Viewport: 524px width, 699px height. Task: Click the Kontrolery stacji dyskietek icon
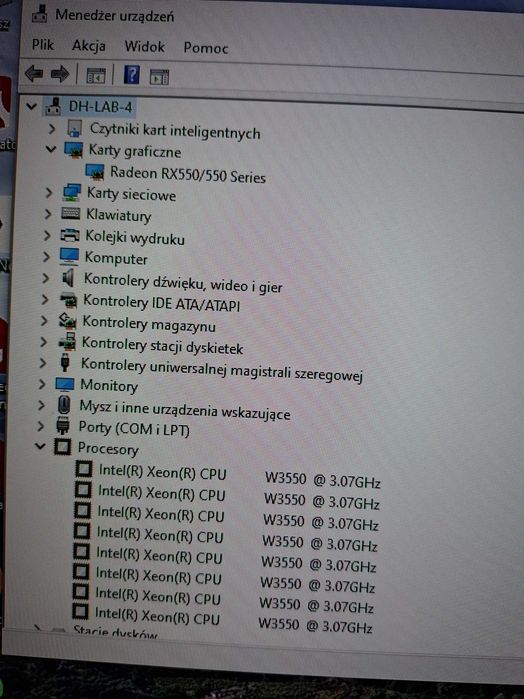pyautogui.click(x=67, y=342)
